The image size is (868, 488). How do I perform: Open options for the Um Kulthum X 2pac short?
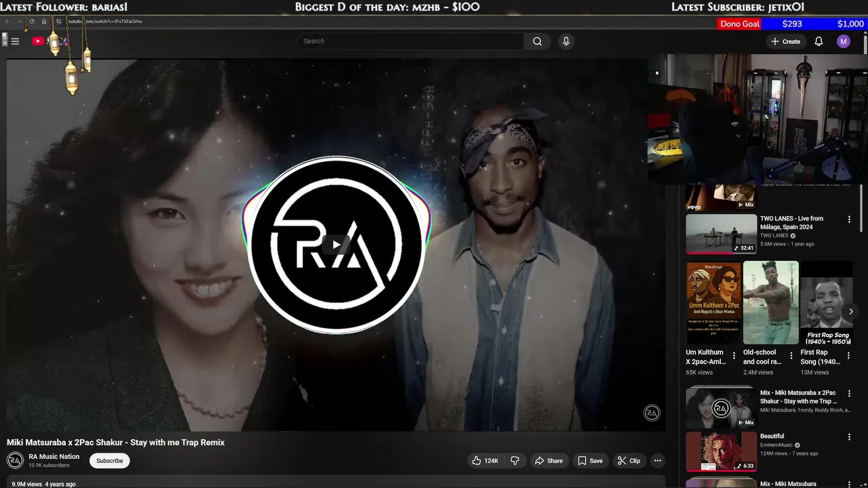tap(734, 356)
